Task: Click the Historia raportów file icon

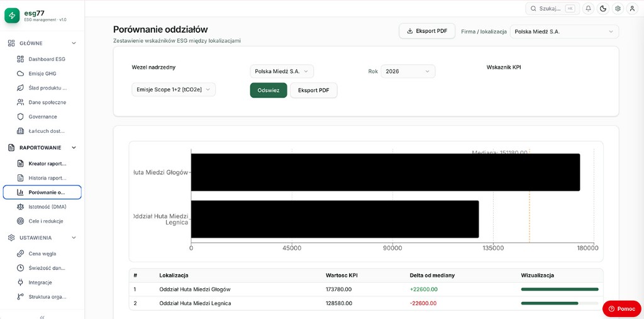Action: coord(21,178)
